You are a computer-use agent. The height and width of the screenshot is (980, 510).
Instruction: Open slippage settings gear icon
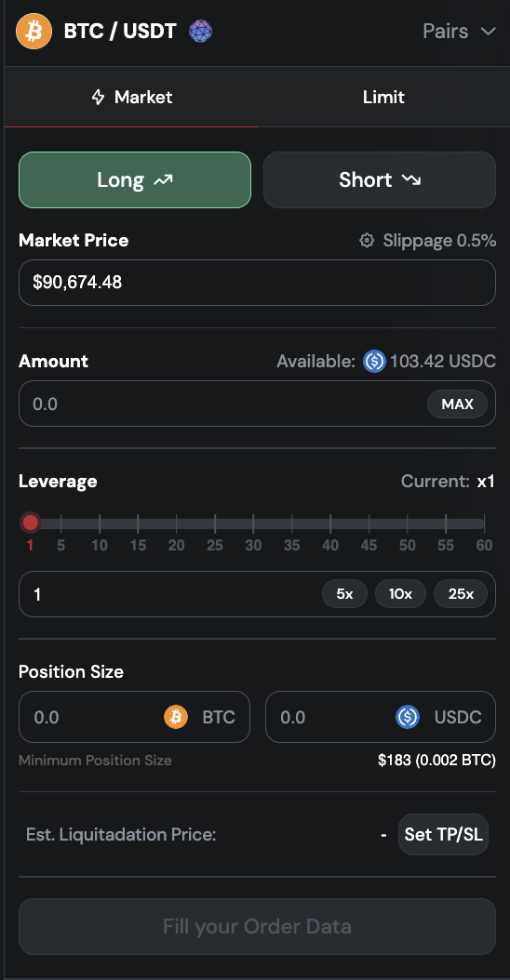coord(367,241)
